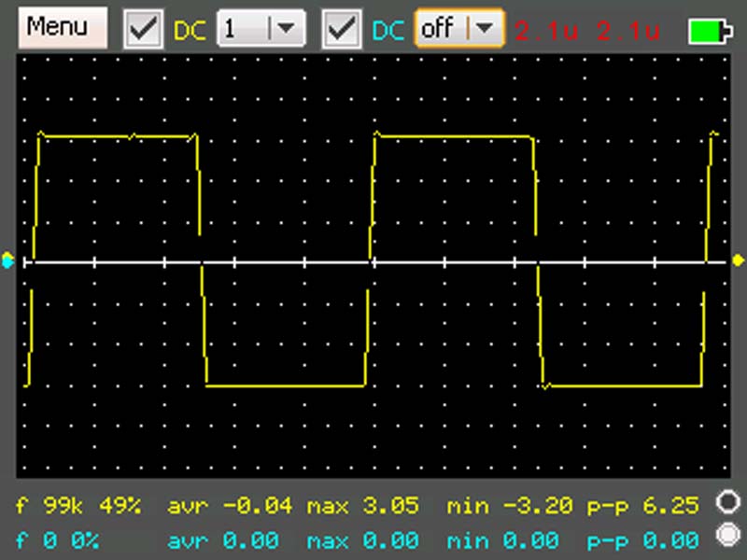
Task: Click the yellow marker on right edge
Action: coord(738,260)
